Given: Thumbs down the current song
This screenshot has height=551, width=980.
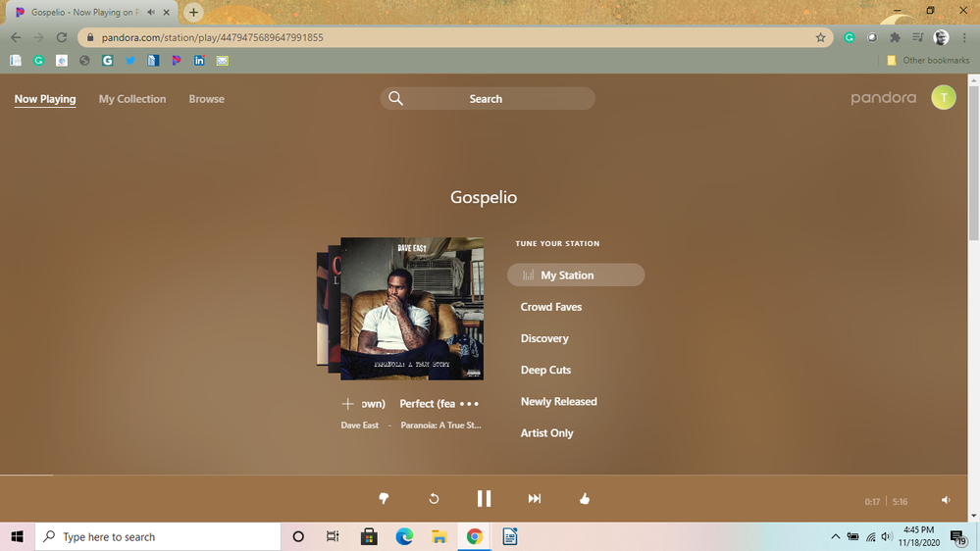Looking at the screenshot, I should click(x=384, y=499).
